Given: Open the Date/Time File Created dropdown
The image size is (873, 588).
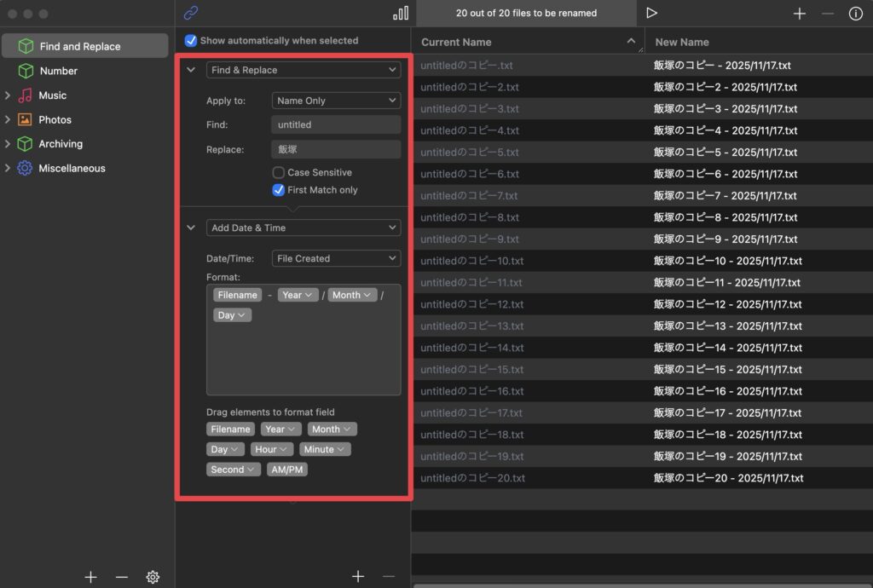Looking at the screenshot, I should [336, 258].
